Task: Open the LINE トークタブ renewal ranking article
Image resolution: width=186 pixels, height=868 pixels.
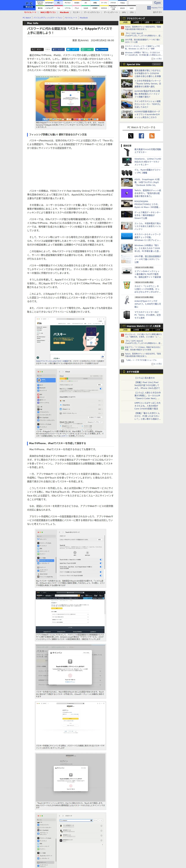Action: pos(141,360)
